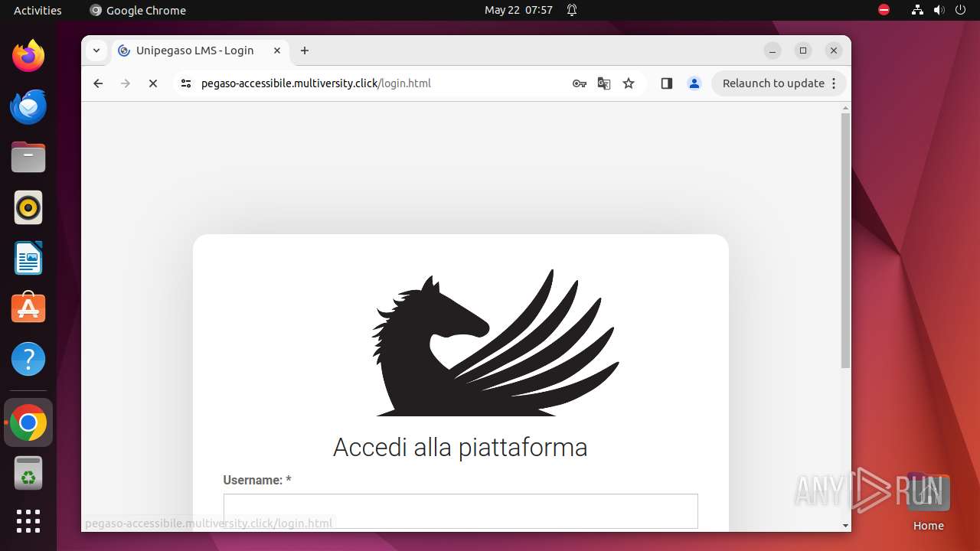Bookmark this tab with the star
The height and width of the screenshot is (551, 980).
point(629,83)
